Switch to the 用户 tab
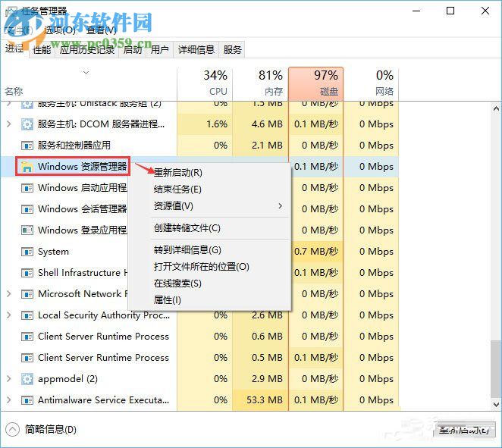 [160, 49]
